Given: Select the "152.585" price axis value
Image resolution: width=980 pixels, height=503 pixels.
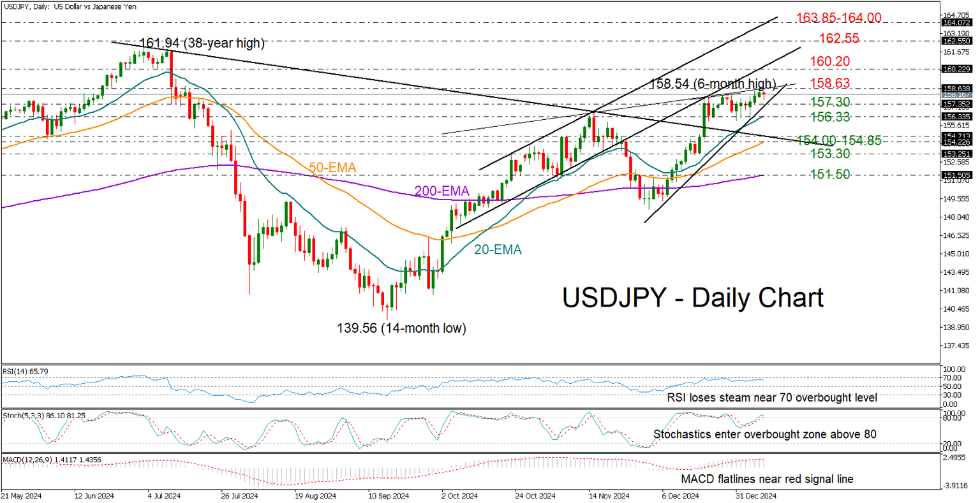Looking at the screenshot, I should (956, 162).
